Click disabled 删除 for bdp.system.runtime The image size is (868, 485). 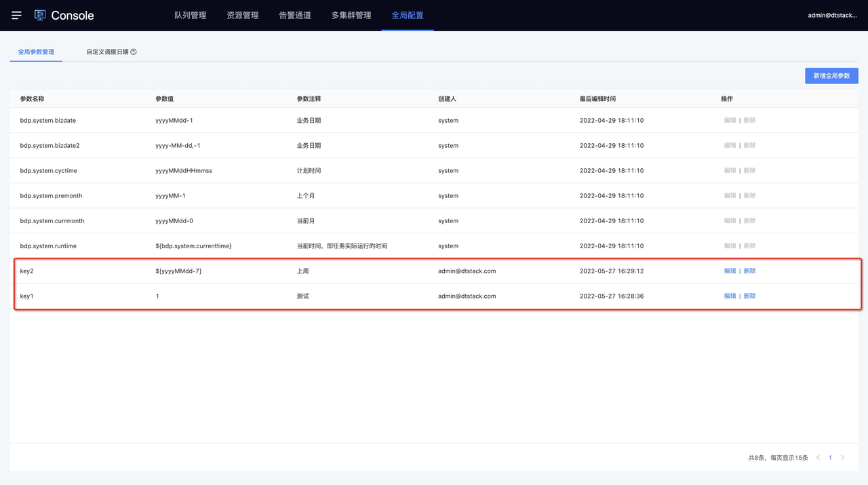click(749, 246)
